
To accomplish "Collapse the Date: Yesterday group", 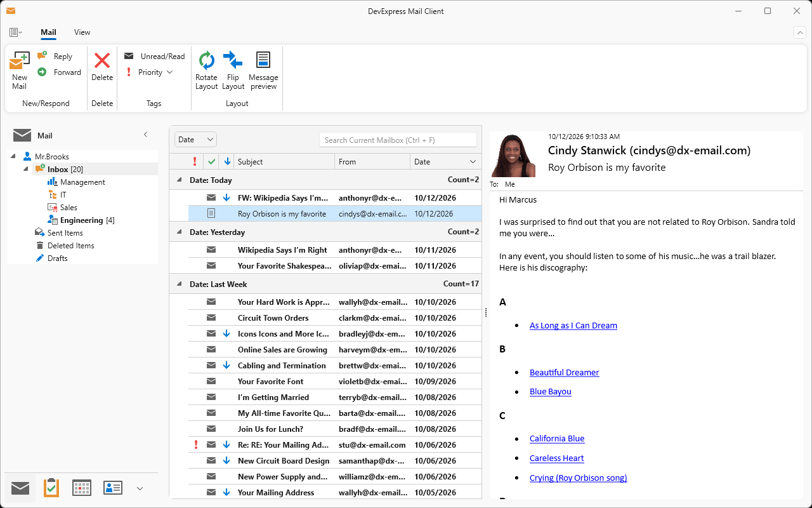I will 179,232.
